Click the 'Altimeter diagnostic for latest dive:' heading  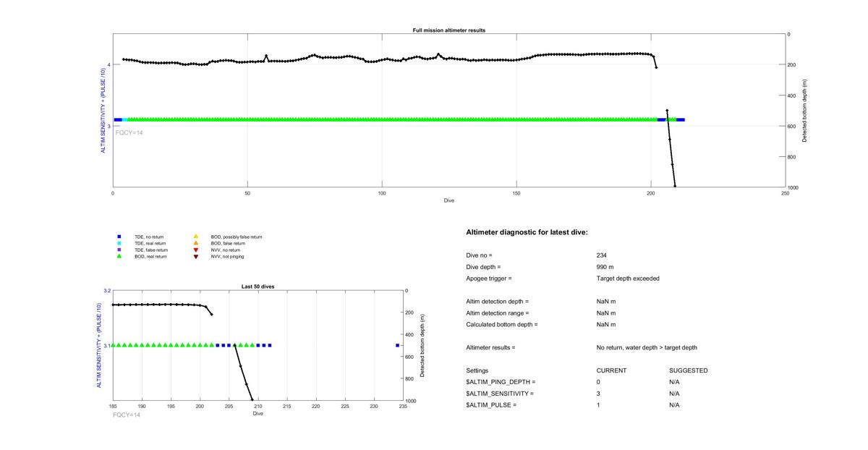click(527, 232)
